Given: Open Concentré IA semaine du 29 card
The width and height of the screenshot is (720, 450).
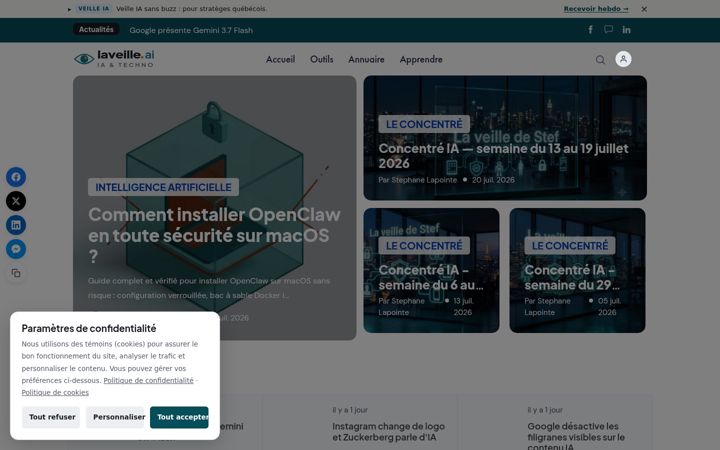Looking at the screenshot, I should point(572,277).
